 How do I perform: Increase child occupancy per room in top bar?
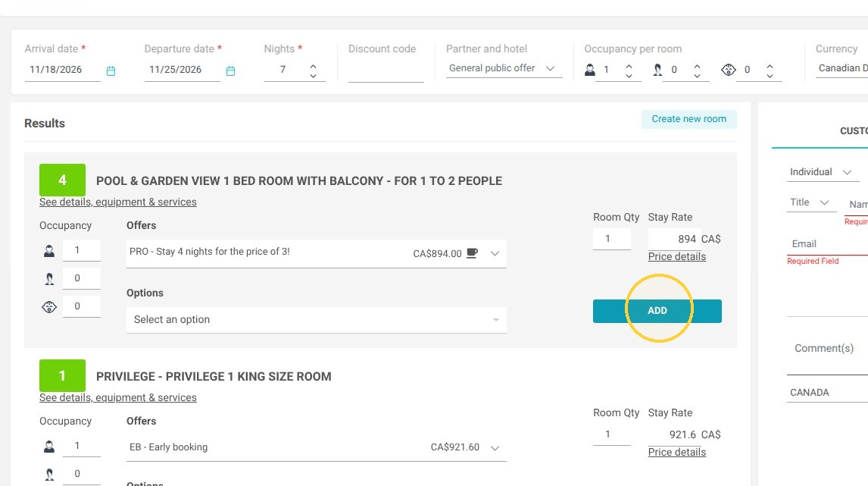(697, 65)
